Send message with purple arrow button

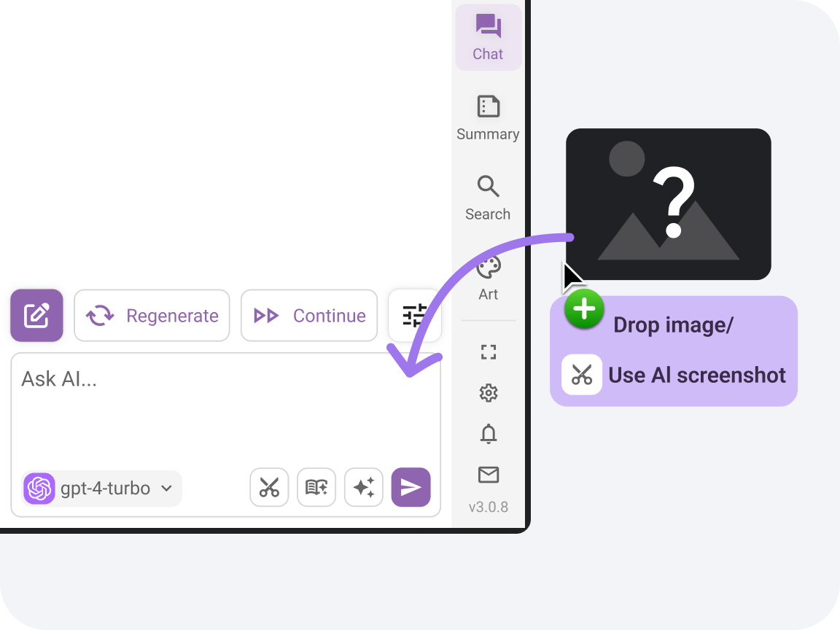pyautogui.click(x=411, y=488)
